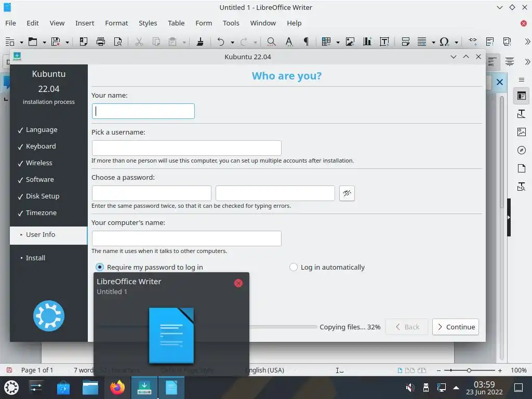Close the LibreOffice Writer preview popup
The width and height of the screenshot is (532, 399).
click(x=238, y=283)
